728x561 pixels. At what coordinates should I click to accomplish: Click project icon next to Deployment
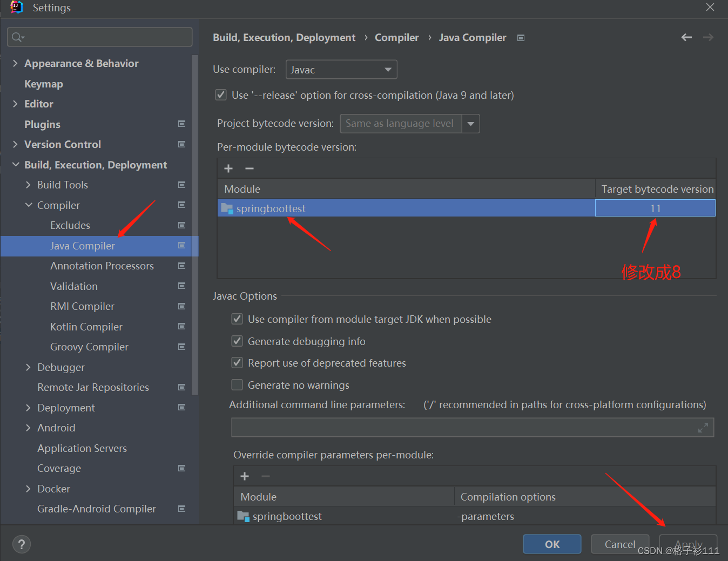(x=182, y=407)
